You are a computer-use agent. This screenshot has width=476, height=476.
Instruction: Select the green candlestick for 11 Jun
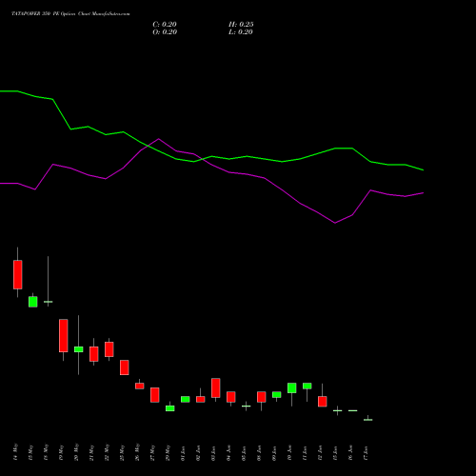tap(307, 386)
